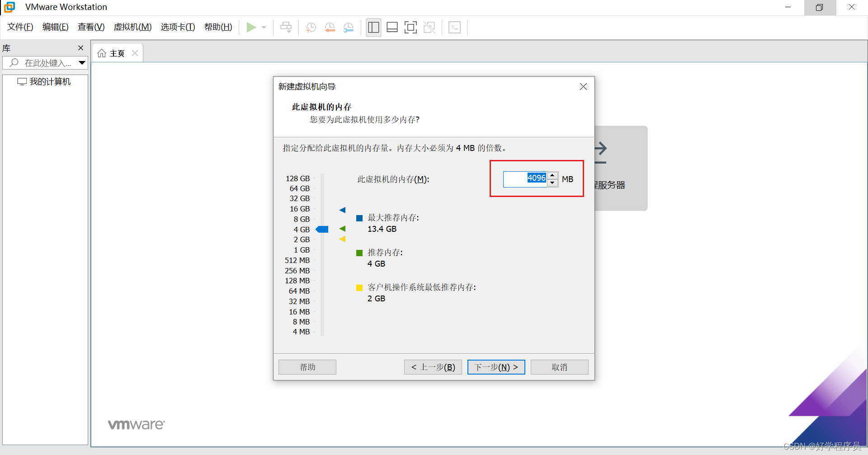Minimize the VMware Workstation window
This screenshot has width=868, height=455.
788,7
